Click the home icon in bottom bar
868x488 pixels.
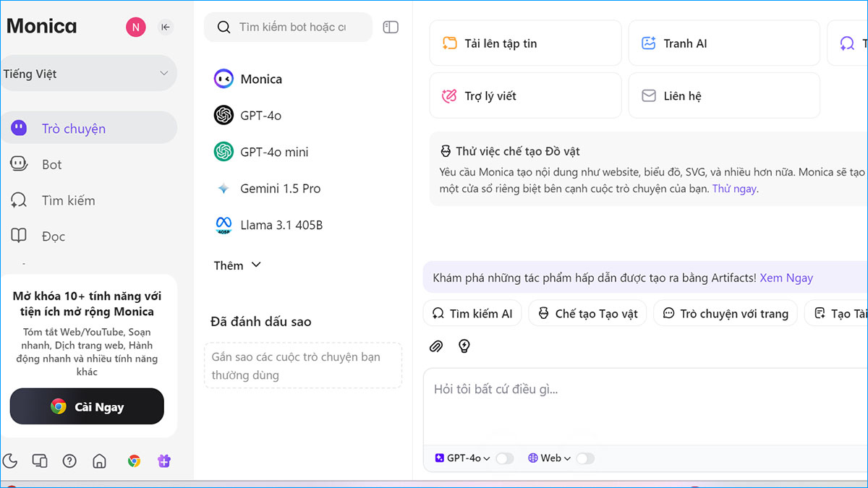[100, 461]
